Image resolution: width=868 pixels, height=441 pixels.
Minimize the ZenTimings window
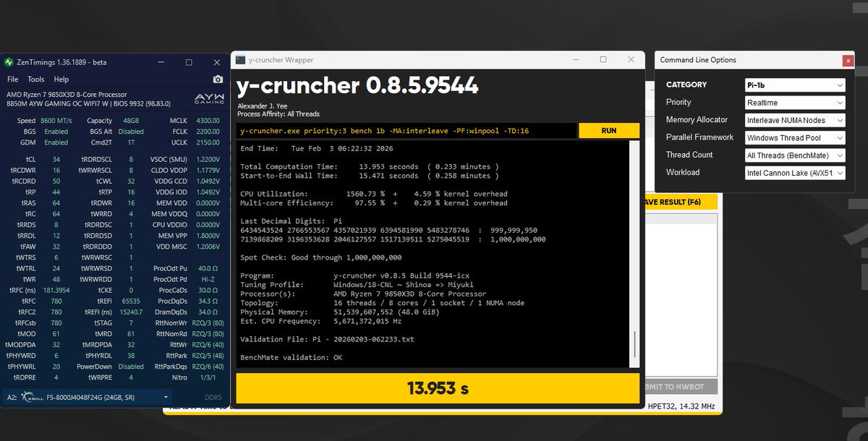161,62
